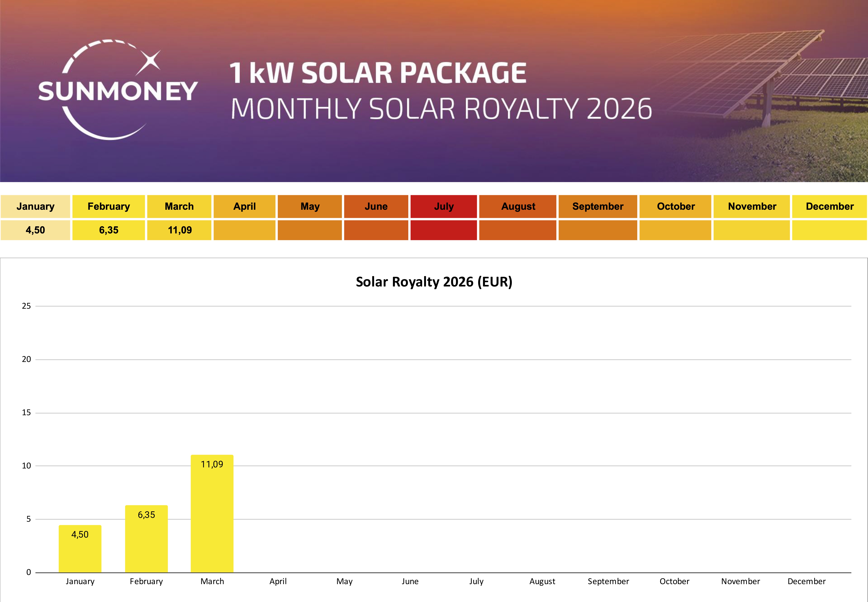Click the red July header cell
This screenshot has width=868, height=602.
[x=444, y=206]
